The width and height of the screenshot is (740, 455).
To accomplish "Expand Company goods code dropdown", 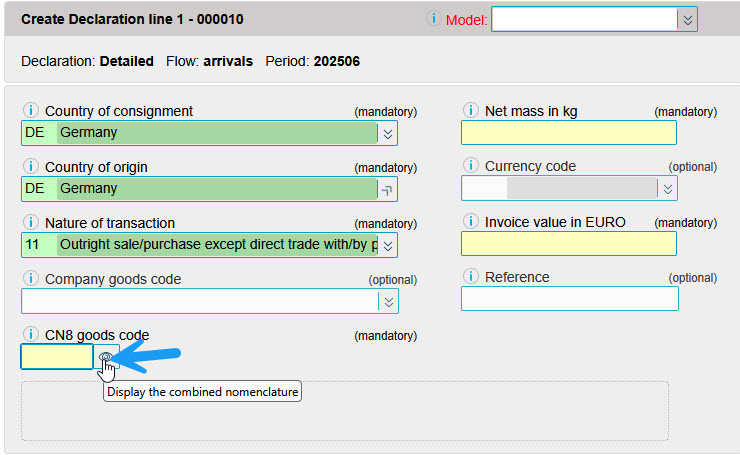I will 388,301.
